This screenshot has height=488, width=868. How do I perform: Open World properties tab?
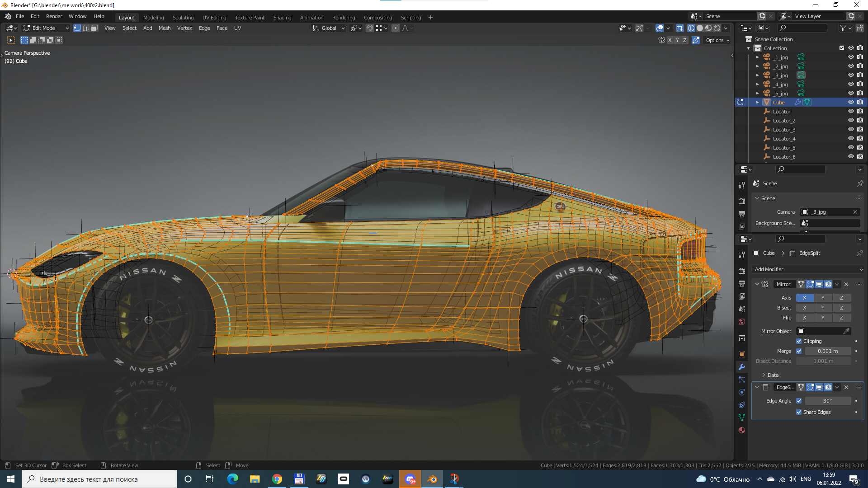point(741,322)
